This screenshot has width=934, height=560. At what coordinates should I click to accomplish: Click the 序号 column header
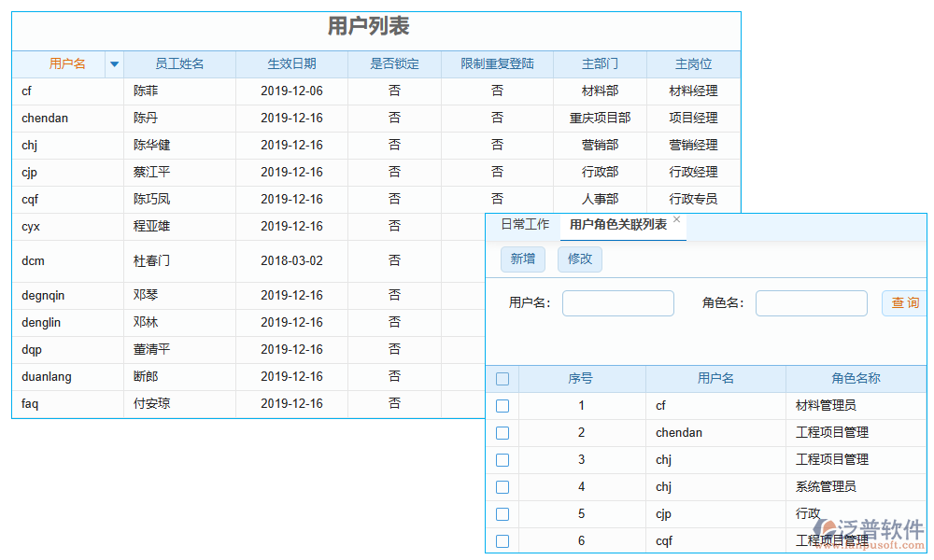(x=581, y=379)
